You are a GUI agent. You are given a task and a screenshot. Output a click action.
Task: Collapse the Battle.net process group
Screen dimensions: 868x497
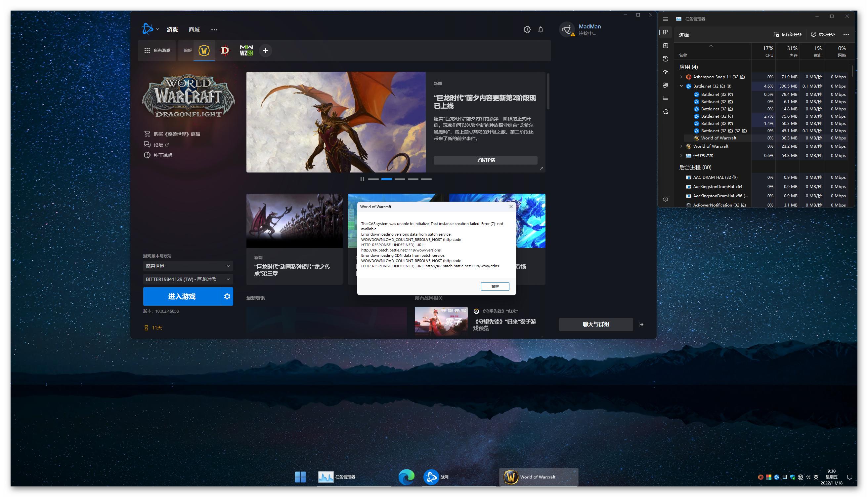pos(681,86)
